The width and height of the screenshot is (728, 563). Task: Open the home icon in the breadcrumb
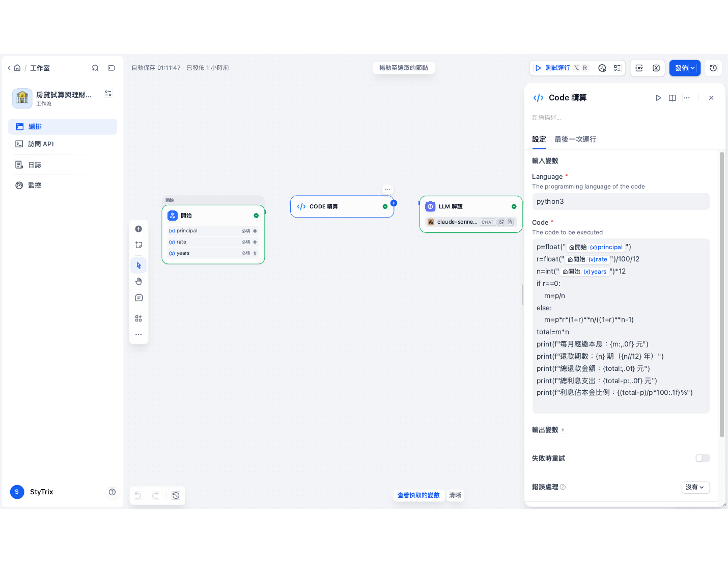17,68
